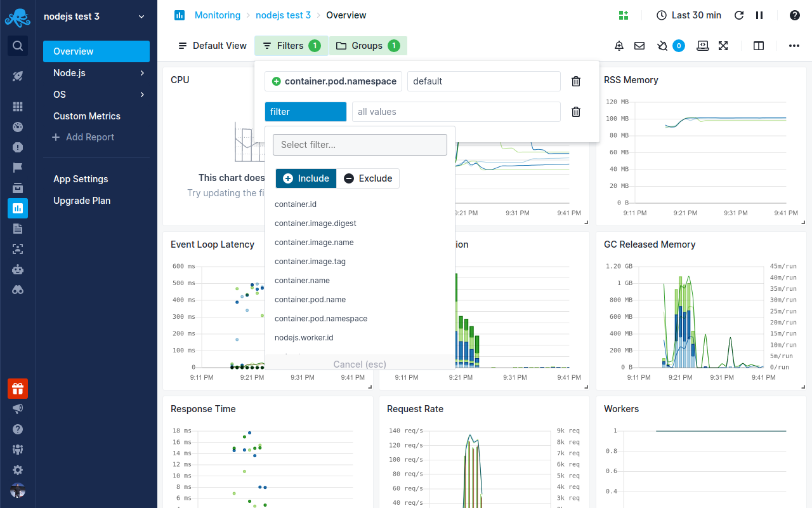
Task: Click the user avatar in sidebar
Action: pyautogui.click(x=18, y=490)
